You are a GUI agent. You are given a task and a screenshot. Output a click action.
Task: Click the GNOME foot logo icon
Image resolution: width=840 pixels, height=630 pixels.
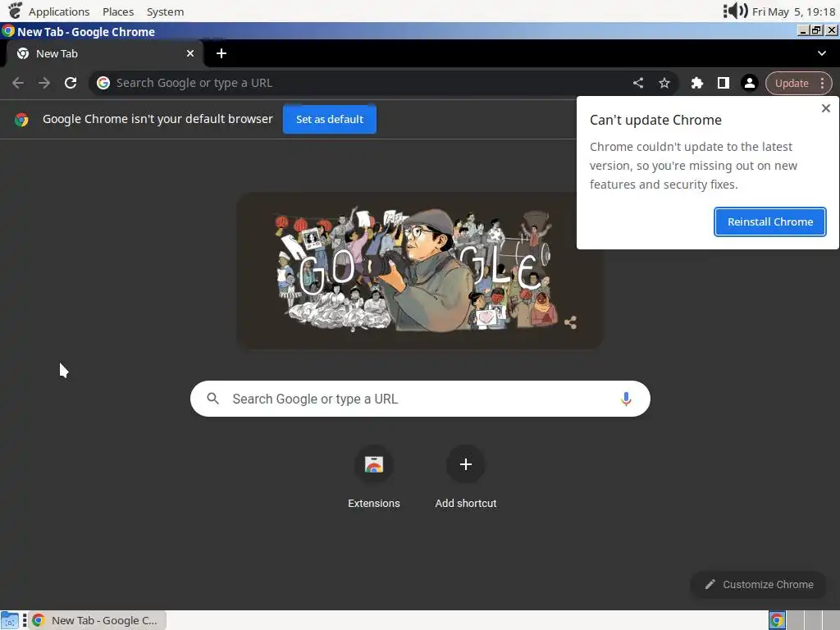15,10
